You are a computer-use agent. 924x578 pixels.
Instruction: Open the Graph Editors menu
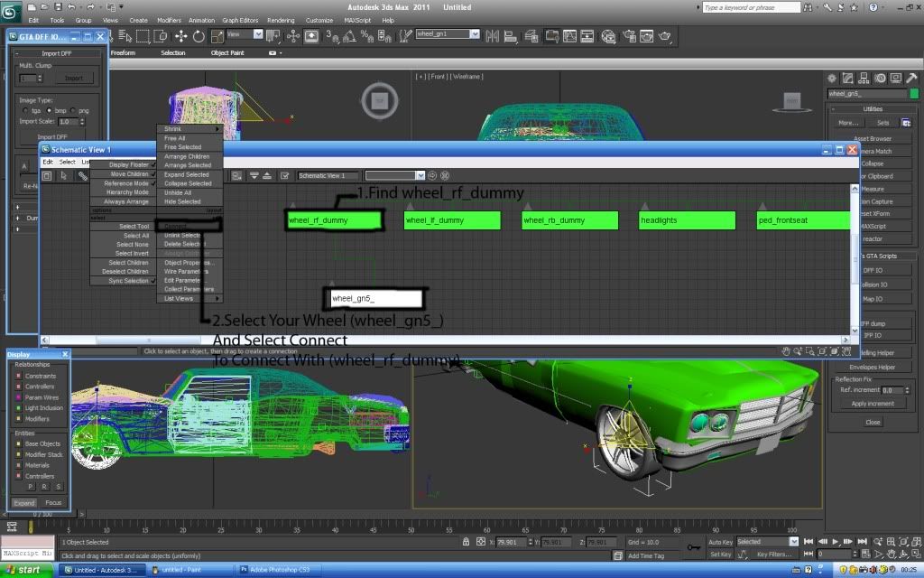coord(240,20)
